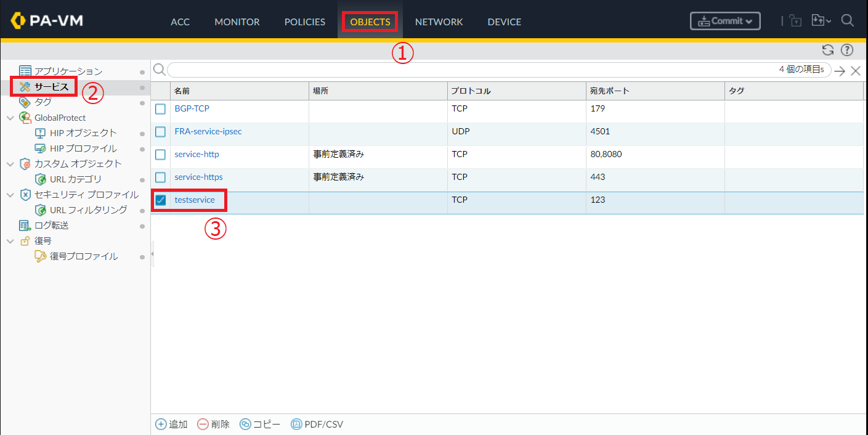Click the refresh icon in the top bar
Viewport: 868px width, 435px height.
coord(828,50)
